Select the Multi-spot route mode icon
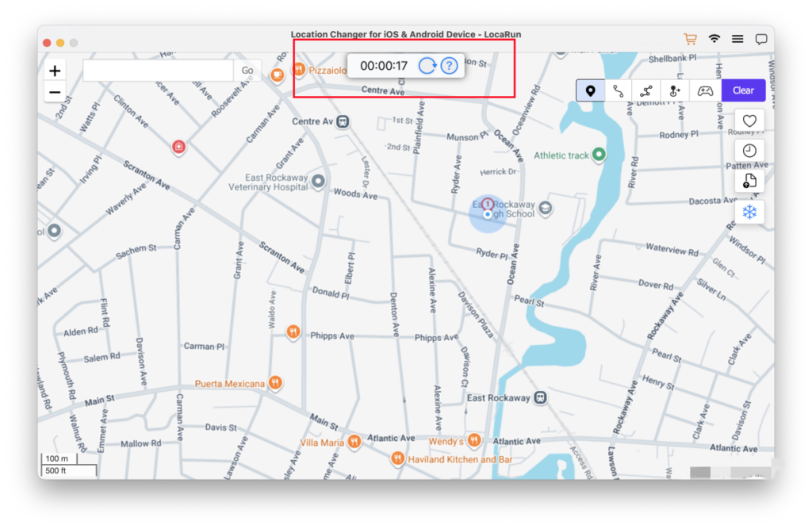812x529 pixels. (646, 90)
